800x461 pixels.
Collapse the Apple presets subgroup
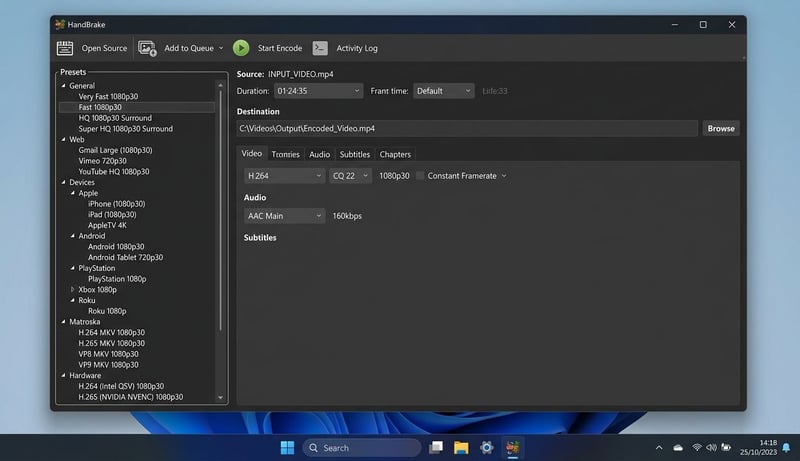(73, 193)
